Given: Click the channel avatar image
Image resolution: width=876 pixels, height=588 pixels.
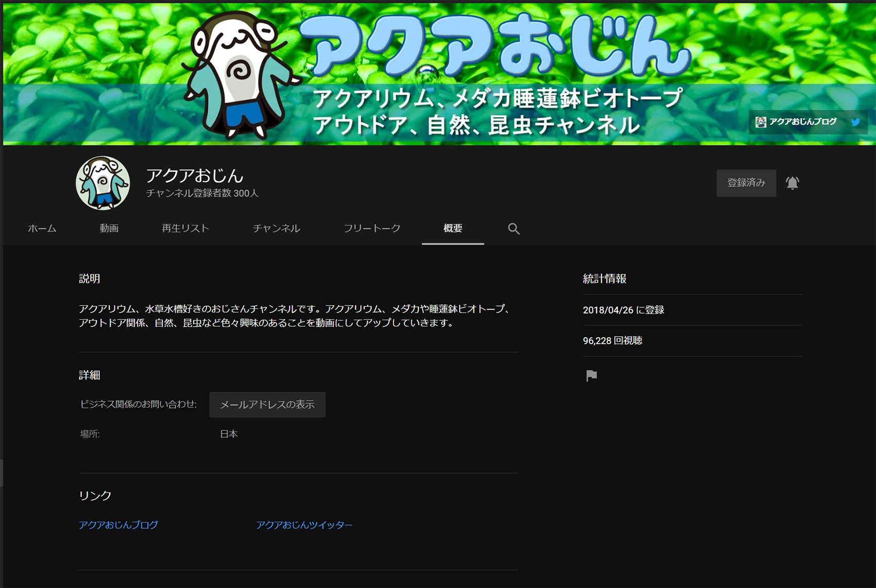Looking at the screenshot, I should 103,183.
